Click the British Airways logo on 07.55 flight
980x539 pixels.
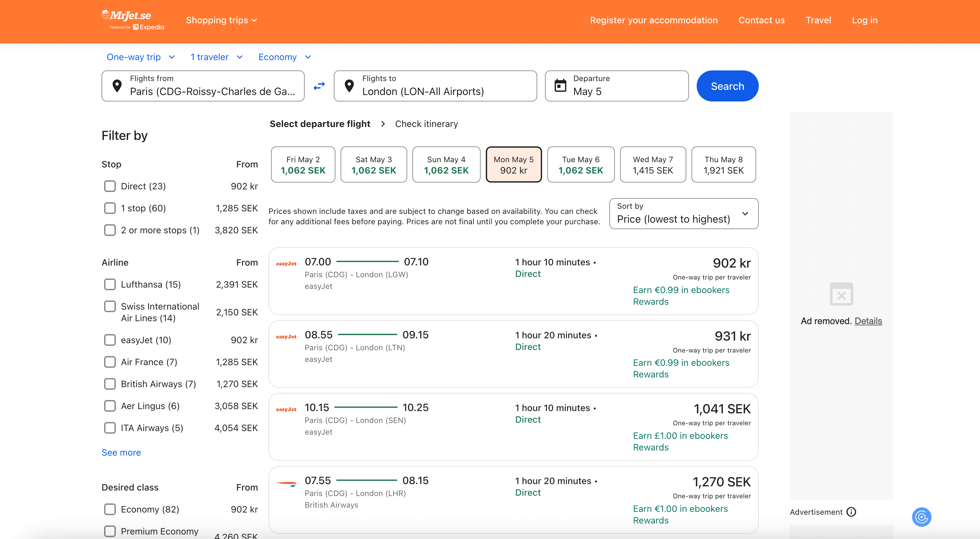(x=286, y=484)
